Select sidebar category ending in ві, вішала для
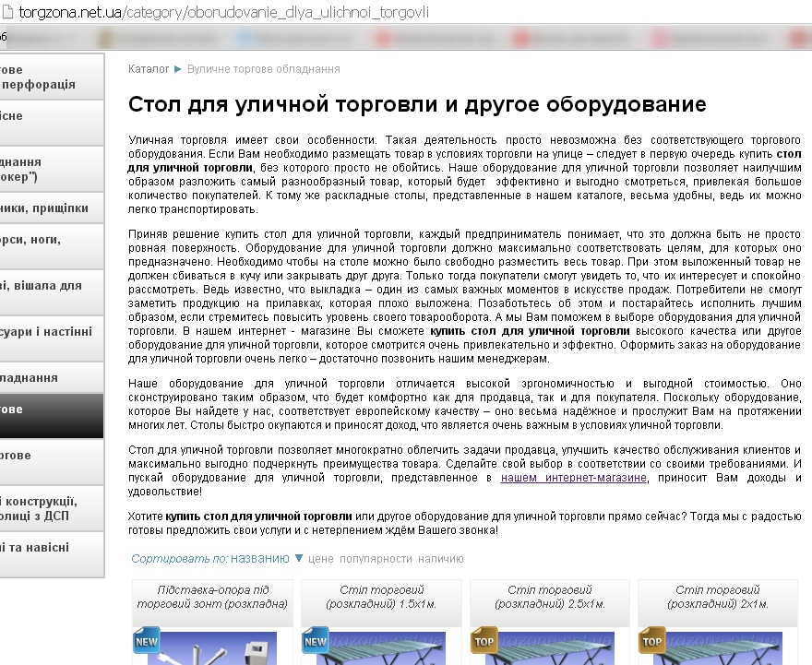 coord(52,292)
